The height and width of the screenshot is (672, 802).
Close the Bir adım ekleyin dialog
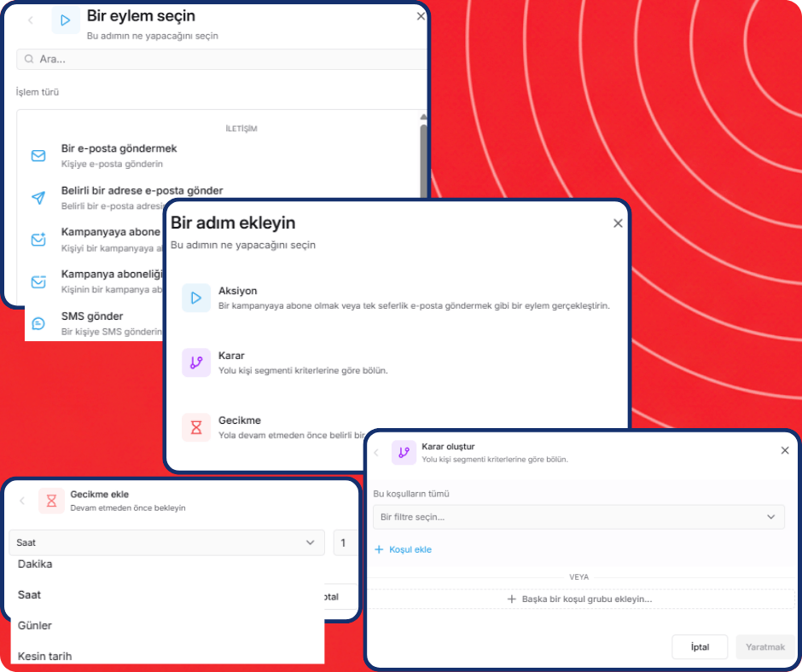click(x=618, y=223)
